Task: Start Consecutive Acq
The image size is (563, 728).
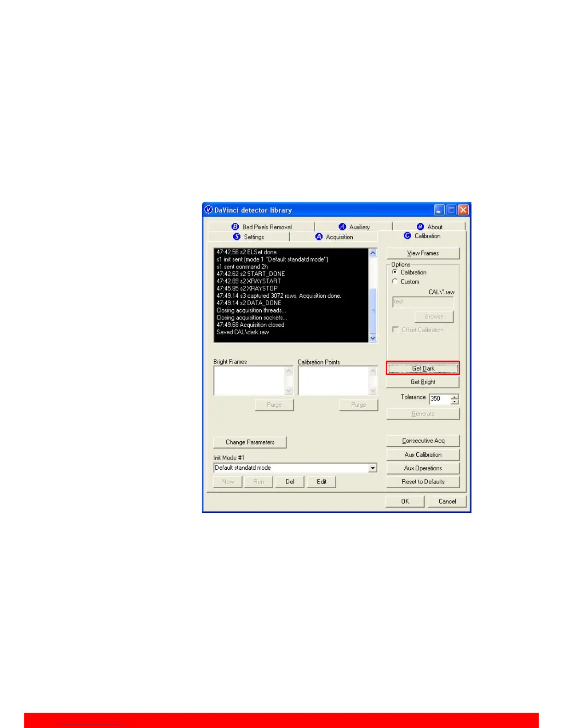Action: pyautogui.click(x=423, y=441)
